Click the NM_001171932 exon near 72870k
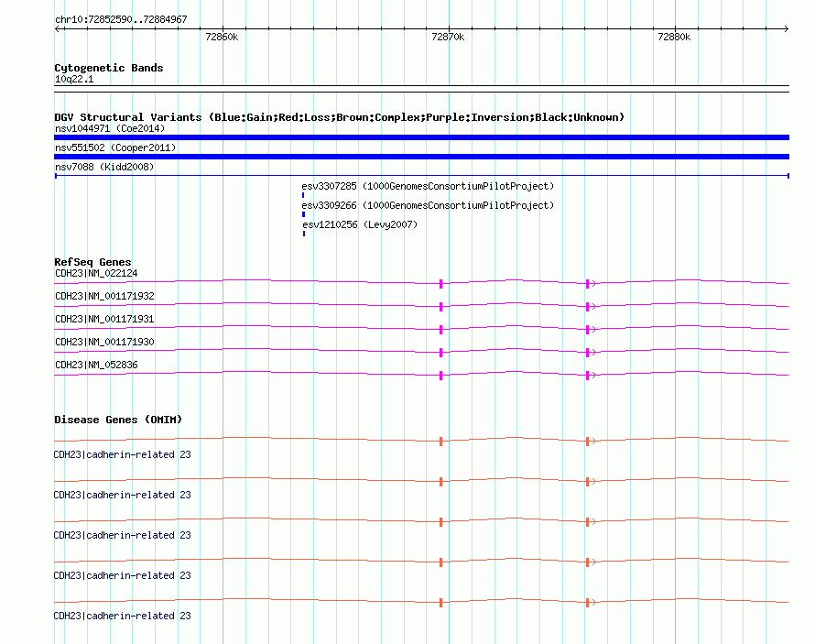Screen dimensions: 815x644 click(x=440, y=307)
